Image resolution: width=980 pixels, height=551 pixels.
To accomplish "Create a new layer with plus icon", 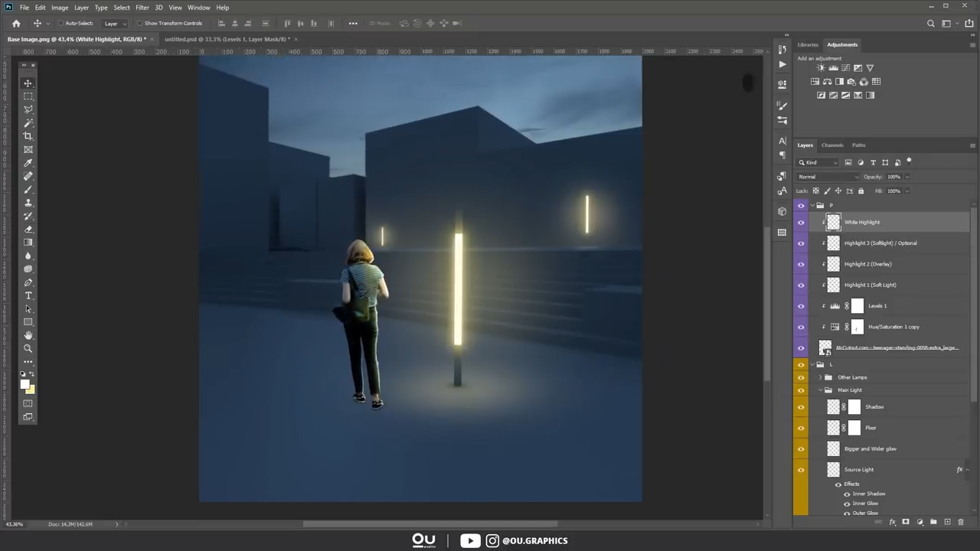I will pos(947,522).
